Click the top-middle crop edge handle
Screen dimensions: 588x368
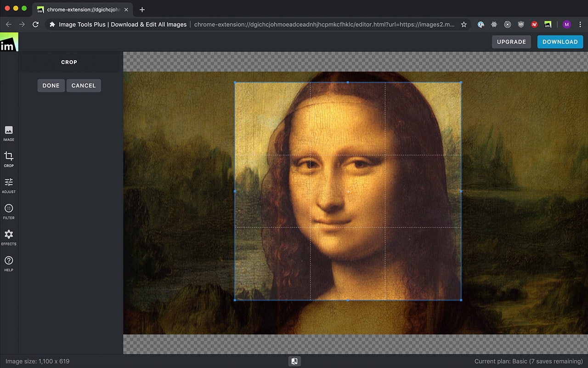pos(348,82)
